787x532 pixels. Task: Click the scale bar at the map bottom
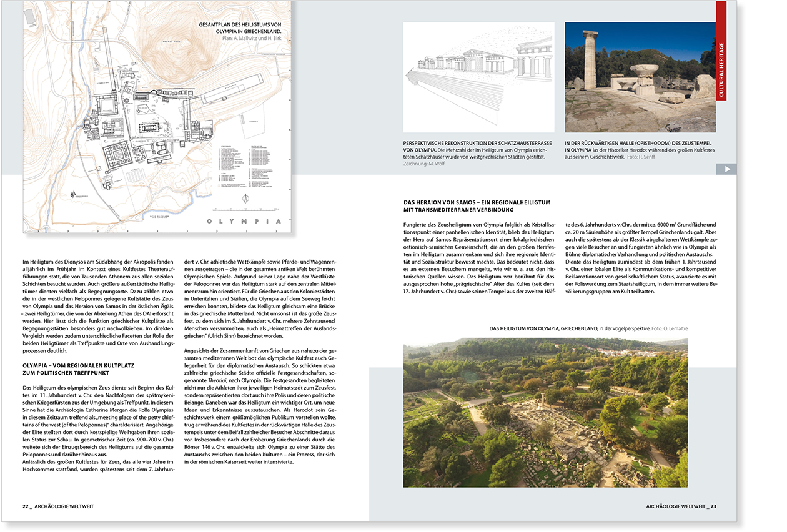click(x=244, y=210)
